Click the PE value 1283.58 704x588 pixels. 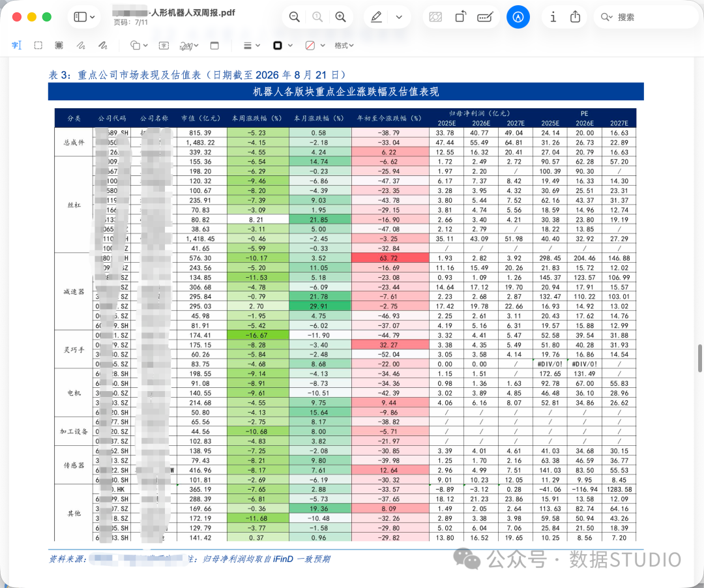pyautogui.click(x=619, y=490)
